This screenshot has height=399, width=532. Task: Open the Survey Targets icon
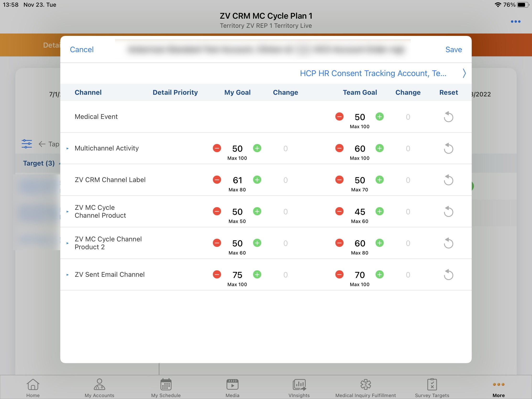click(x=432, y=388)
